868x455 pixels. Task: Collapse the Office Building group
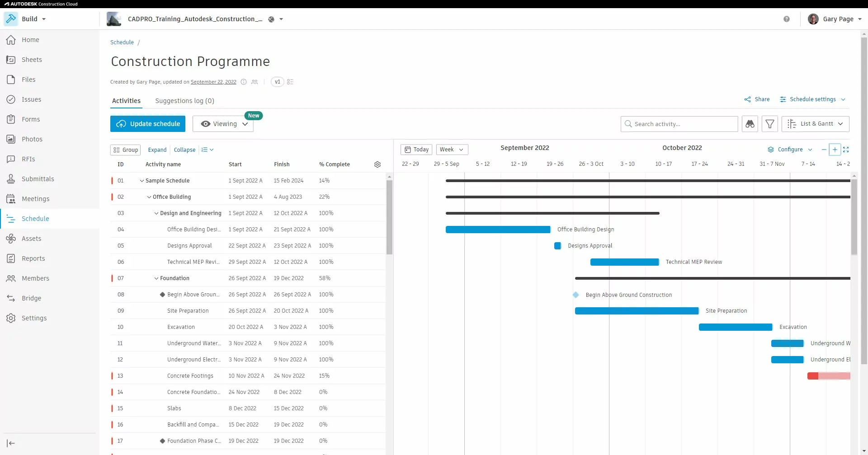149,197
